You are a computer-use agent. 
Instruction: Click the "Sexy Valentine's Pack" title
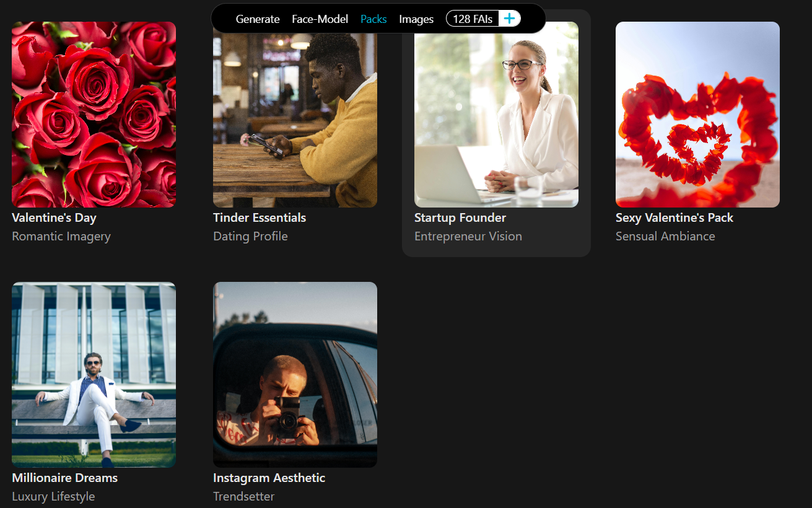point(674,217)
